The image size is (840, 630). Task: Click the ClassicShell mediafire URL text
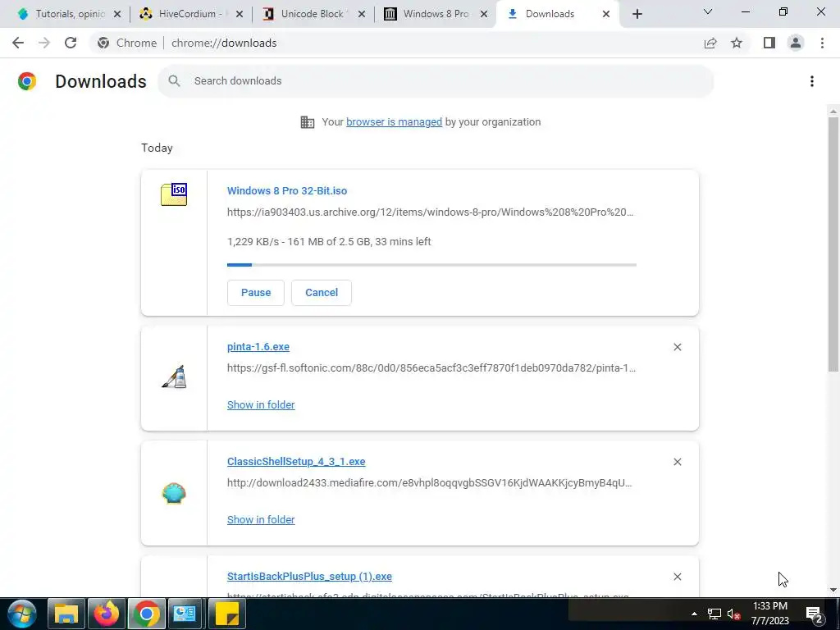430,482
